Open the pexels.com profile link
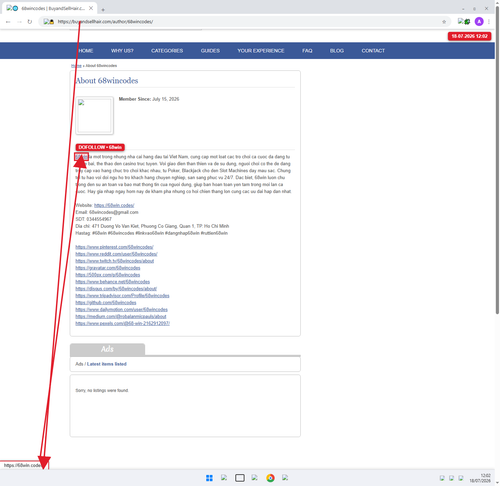The height and width of the screenshot is (486, 500). [x=122, y=323]
